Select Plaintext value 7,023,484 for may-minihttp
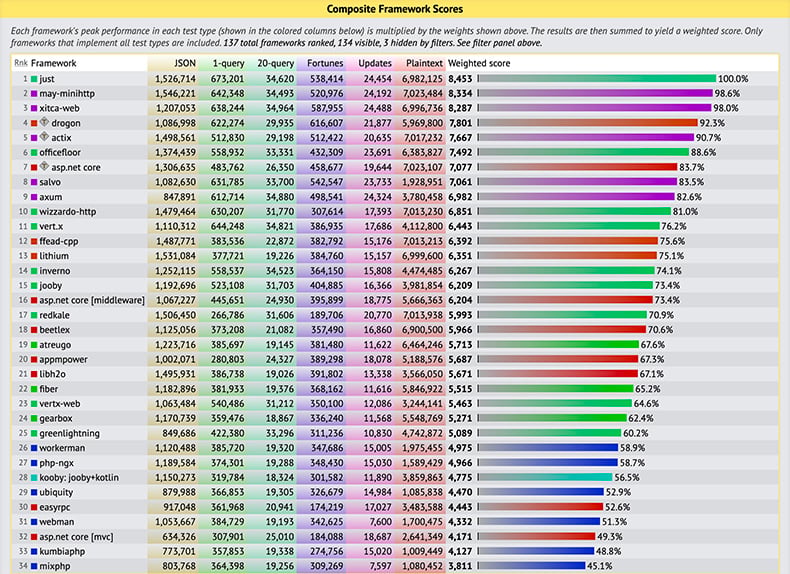This screenshot has width=790, height=574. 422,94
